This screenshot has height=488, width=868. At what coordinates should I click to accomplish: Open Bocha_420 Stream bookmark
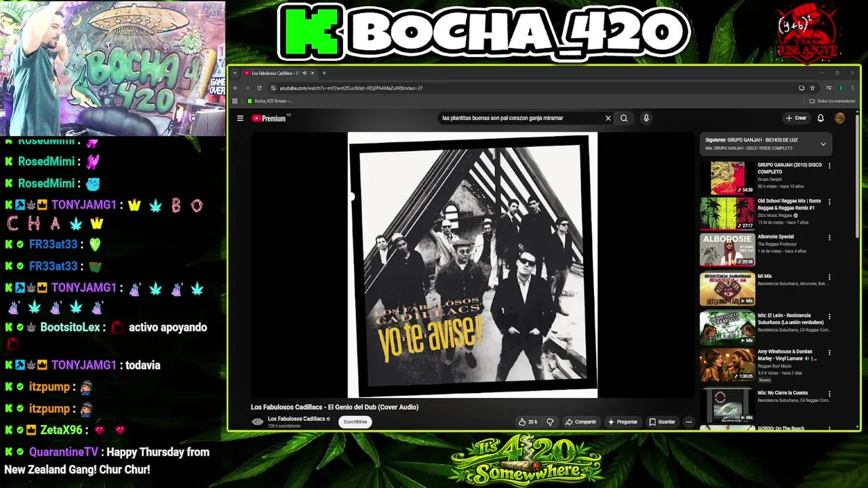[x=270, y=101]
